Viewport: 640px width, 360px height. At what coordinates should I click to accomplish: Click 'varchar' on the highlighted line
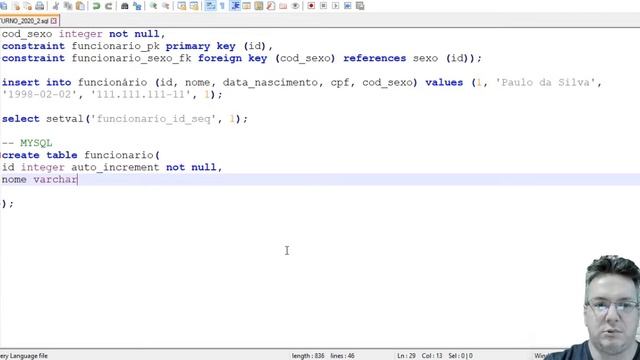[x=56, y=180]
